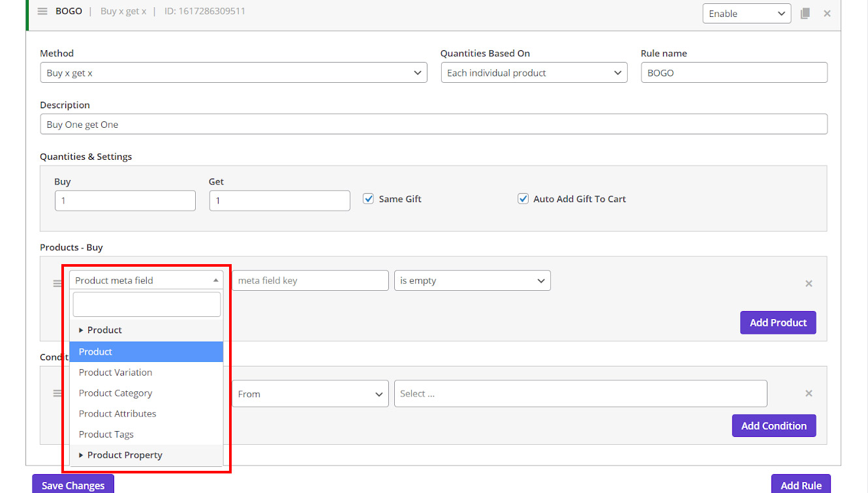Remove the BOGO rule with X icon
The image size is (868, 493).
coord(827,13)
